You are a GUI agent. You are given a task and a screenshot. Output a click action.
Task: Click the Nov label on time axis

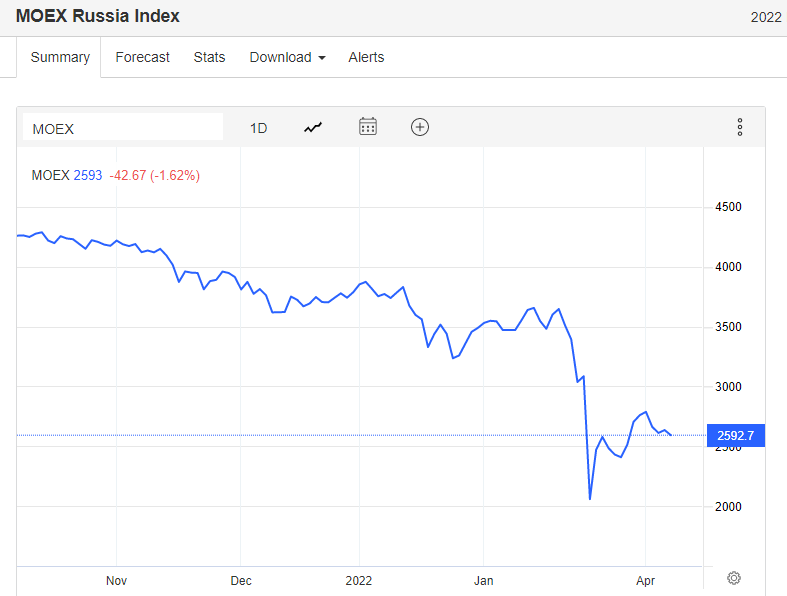pos(116,580)
